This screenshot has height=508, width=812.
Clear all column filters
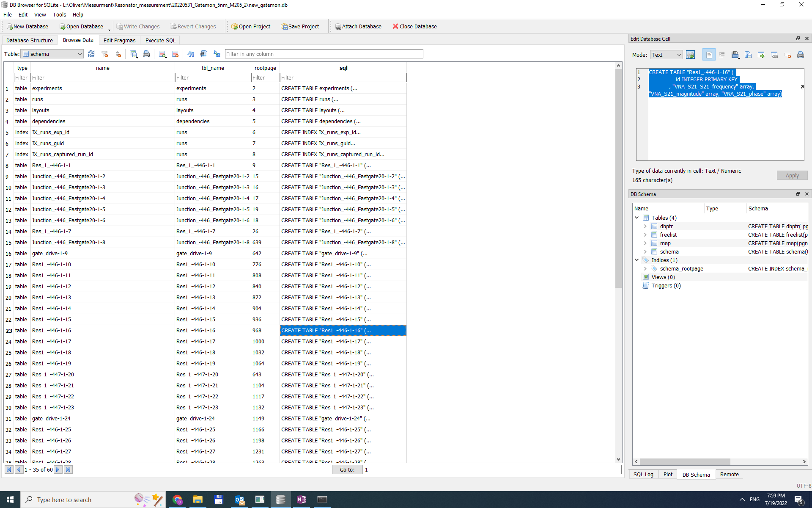tap(105, 54)
